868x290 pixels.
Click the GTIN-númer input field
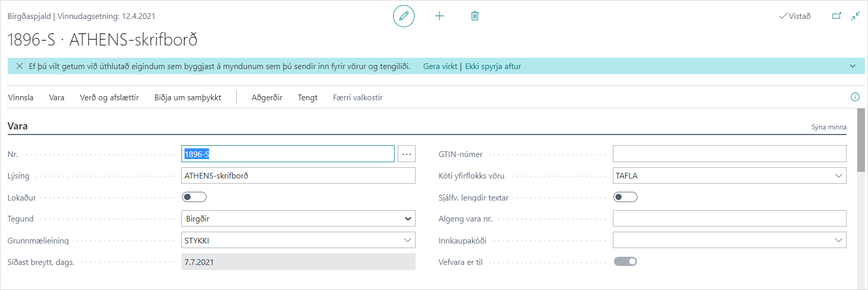click(729, 154)
